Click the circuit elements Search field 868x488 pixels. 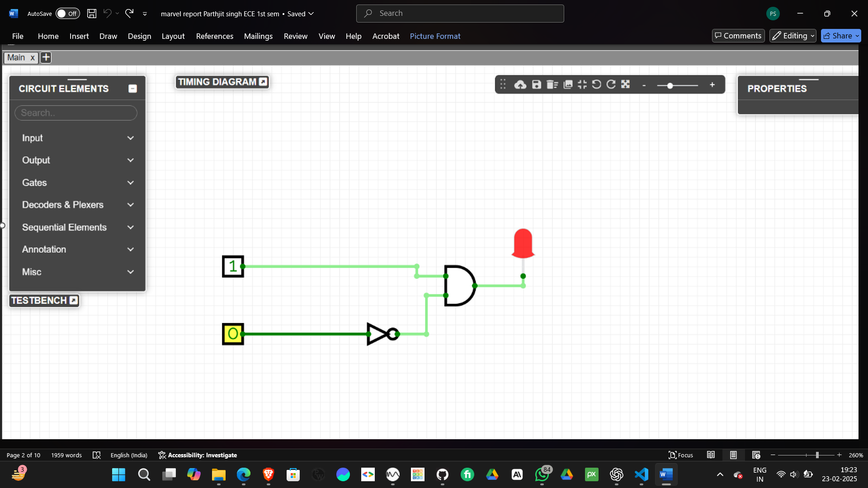click(x=76, y=113)
